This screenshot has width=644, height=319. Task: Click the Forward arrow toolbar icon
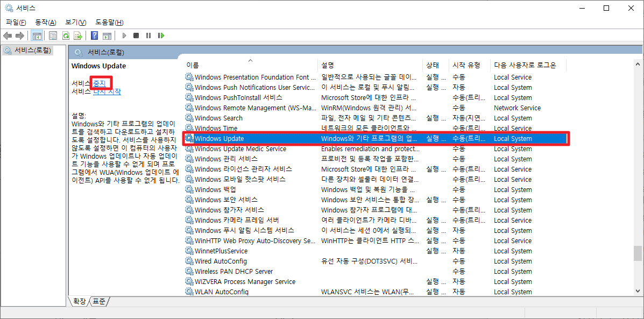20,36
